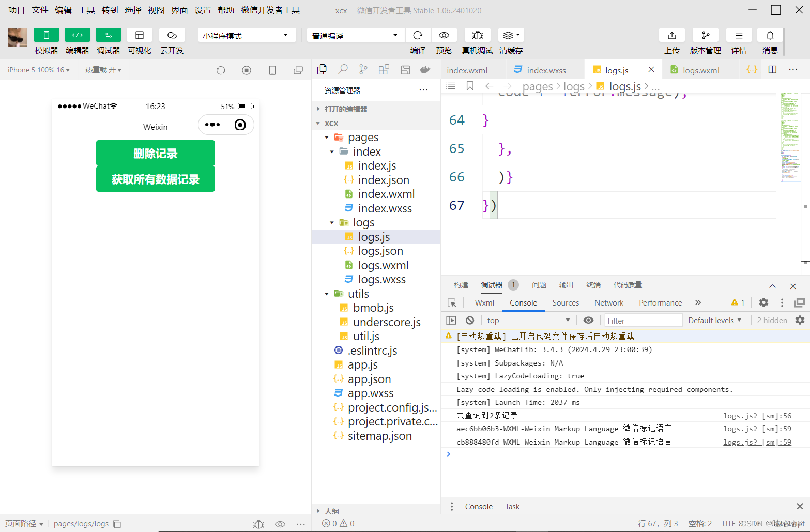Screen dimensions: 810x532
Task: Start real device debugging icon
Action: point(478,35)
